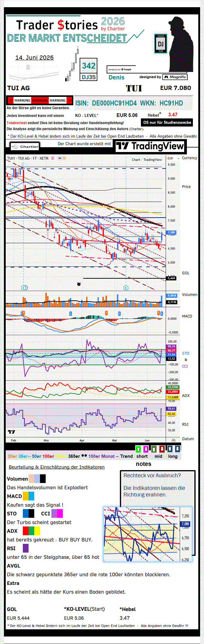Image resolution: width=204 pixels, height=644 pixels.
Task: Open the zoomed chart thumbnail in notes
Action: (148, 534)
